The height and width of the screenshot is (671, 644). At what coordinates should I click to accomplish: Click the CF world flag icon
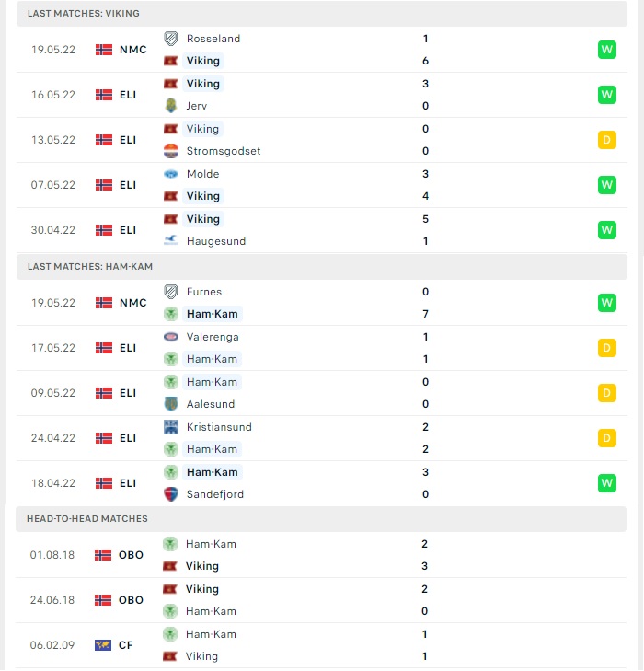point(103,645)
